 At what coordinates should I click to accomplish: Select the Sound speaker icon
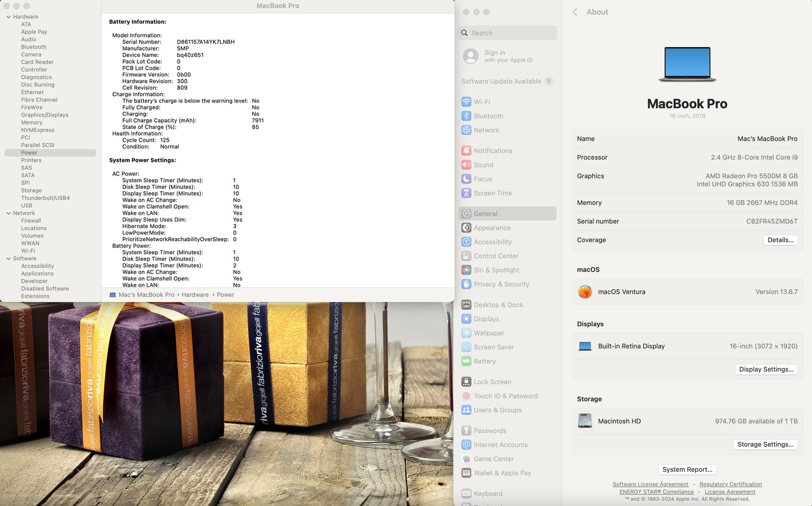466,165
